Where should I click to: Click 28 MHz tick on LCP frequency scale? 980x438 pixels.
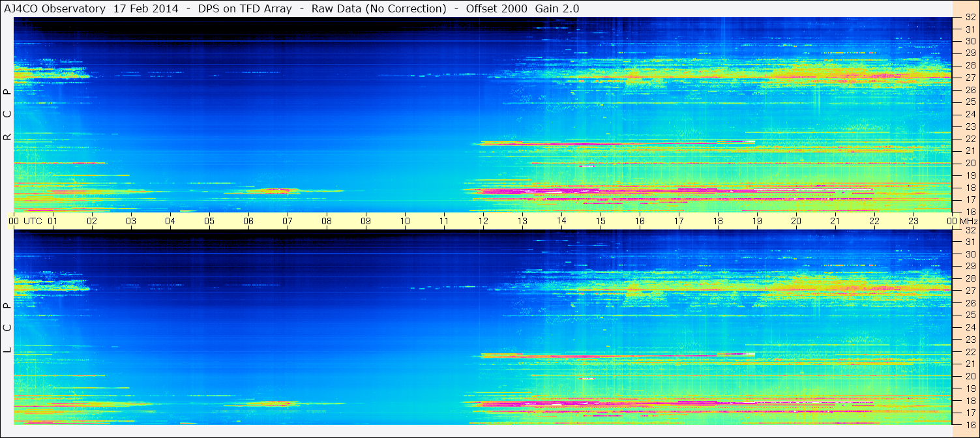coord(970,278)
